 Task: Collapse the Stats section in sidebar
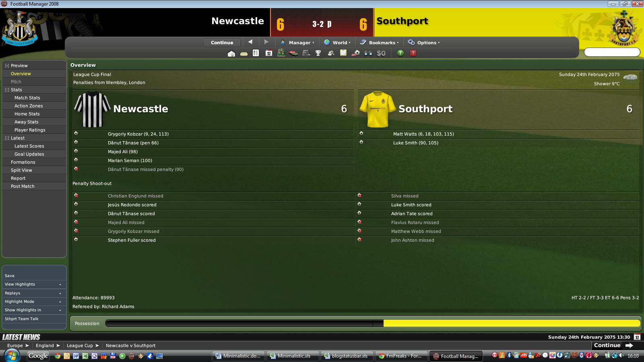[x=7, y=90]
